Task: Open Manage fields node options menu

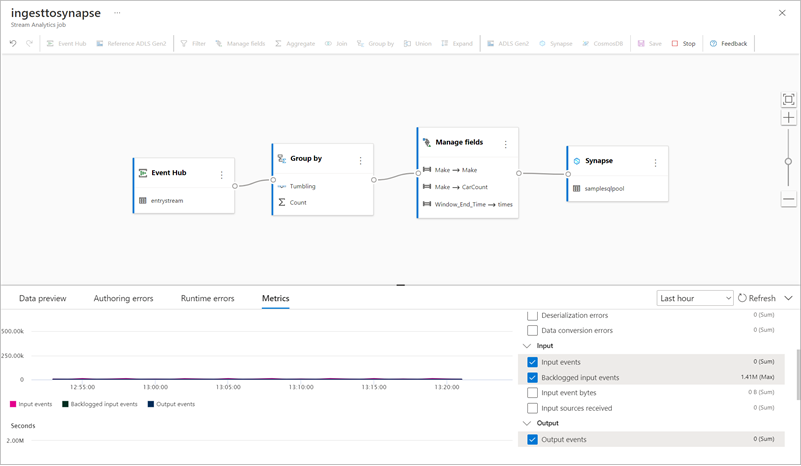Action: click(506, 145)
